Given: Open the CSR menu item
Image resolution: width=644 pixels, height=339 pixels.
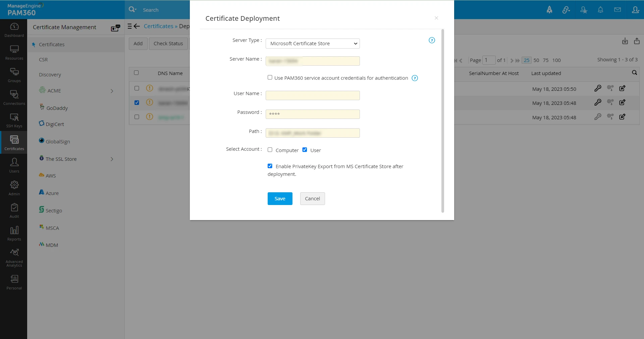Looking at the screenshot, I should (43, 60).
